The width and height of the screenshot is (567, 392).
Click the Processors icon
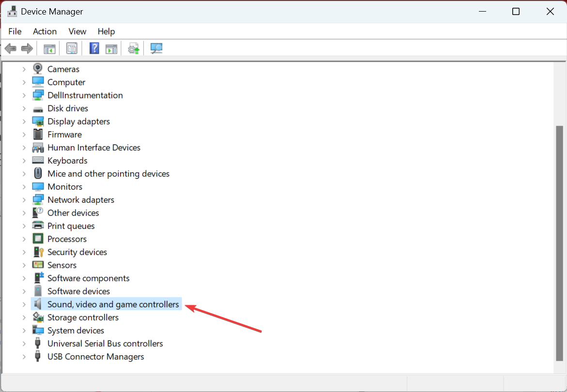point(38,239)
